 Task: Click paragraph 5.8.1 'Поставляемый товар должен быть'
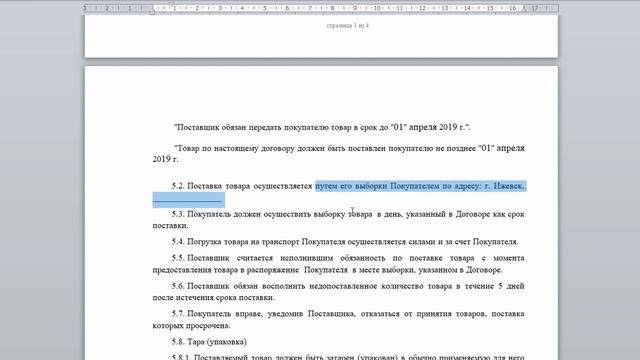click(348, 356)
